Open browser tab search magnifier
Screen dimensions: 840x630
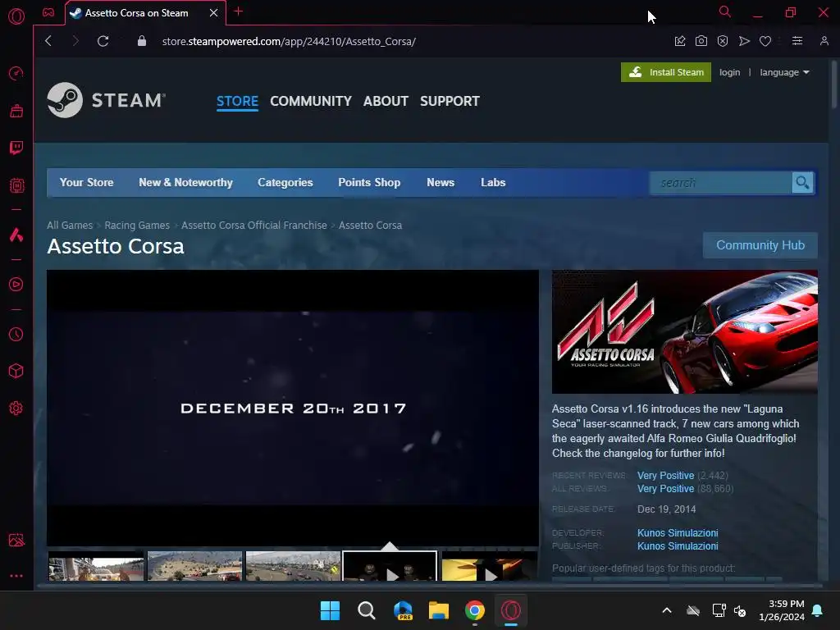pyautogui.click(x=725, y=11)
